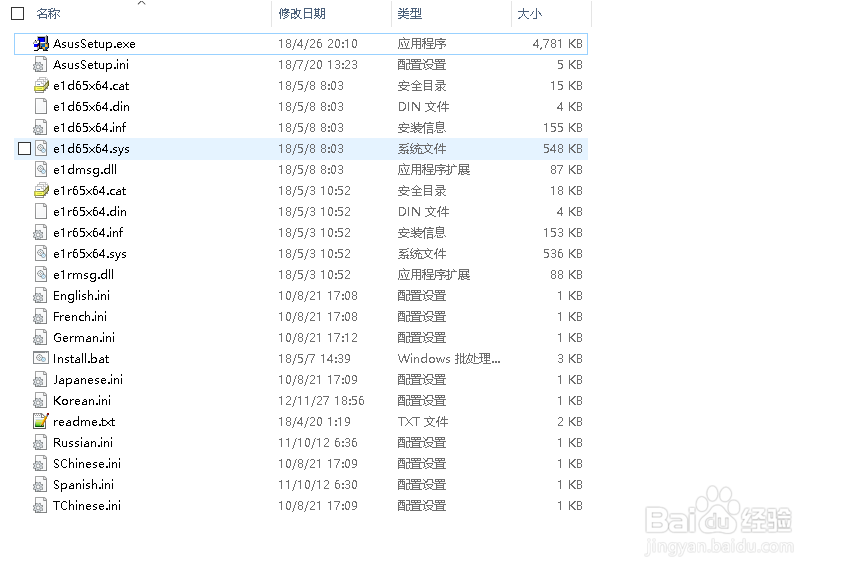Select the readme.txt file name
Viewport: 841px width, 576px height.
(84, 422)
